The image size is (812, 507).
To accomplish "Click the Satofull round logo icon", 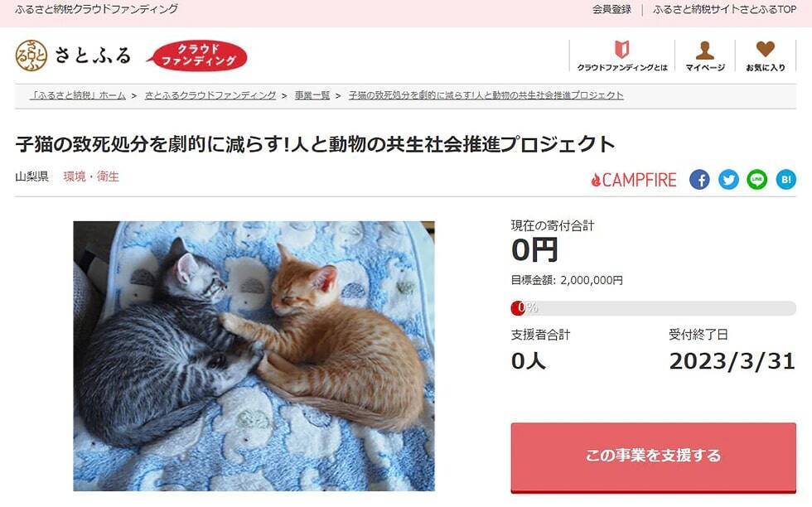I will pos(31,55).
